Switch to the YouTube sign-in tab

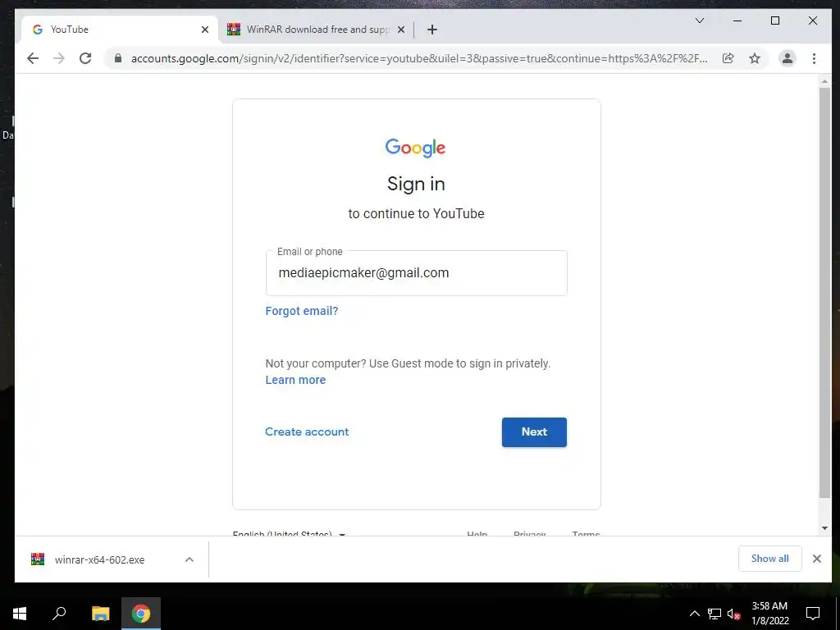coord(120,30)
